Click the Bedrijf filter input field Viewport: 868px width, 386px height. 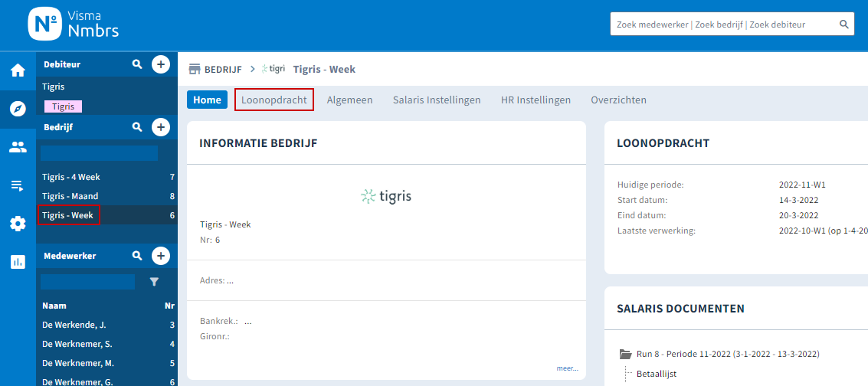(99, 153)
